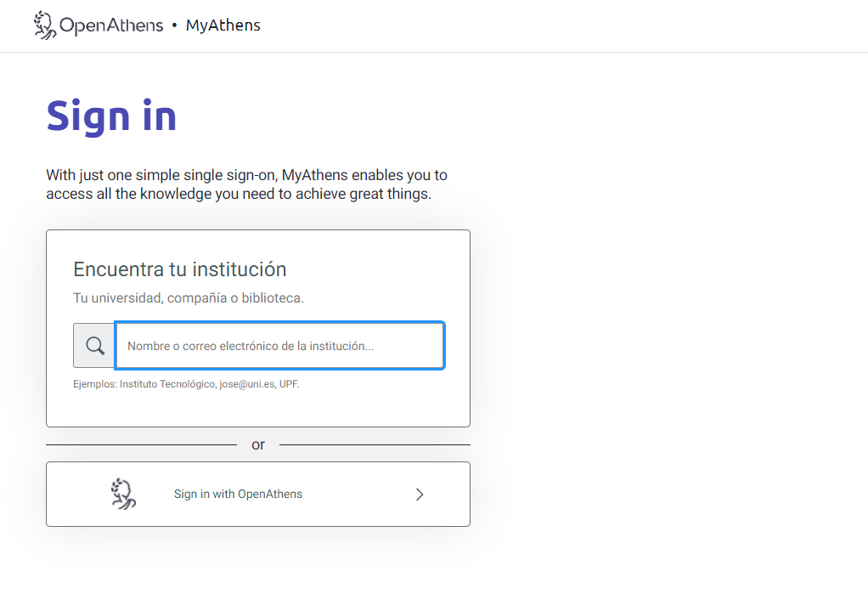
Task: Click the "Ejemplos: Instituto Tecnológico" hint text
Action: (186, 384)
